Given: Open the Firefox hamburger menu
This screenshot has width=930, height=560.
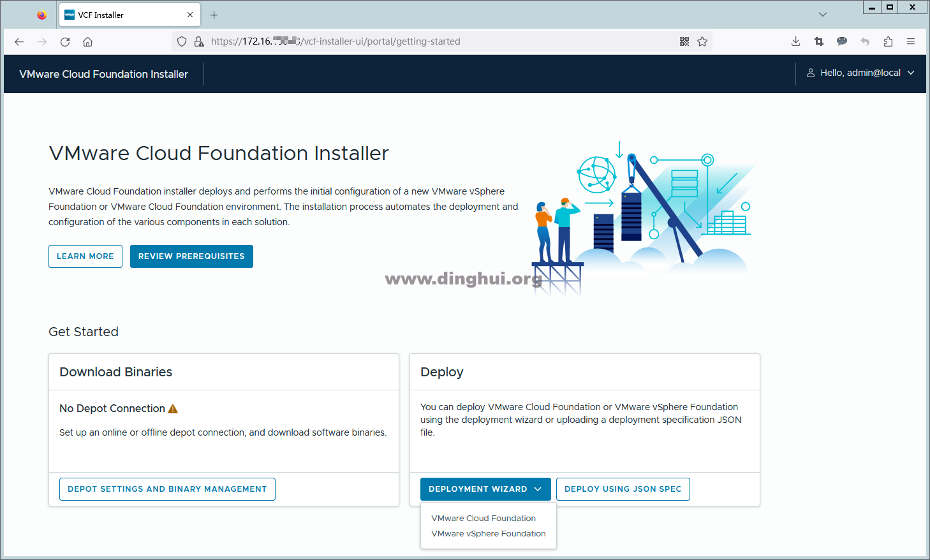Looking at the screenshot, I should (911, 41).
